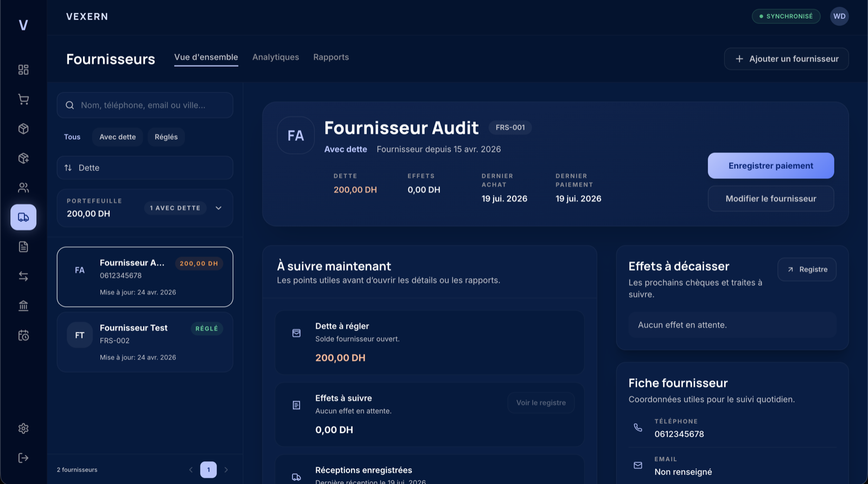Select the Fournisseur Test list card
The height and width of the screenshot is (484, 868).
pos(145,342)
